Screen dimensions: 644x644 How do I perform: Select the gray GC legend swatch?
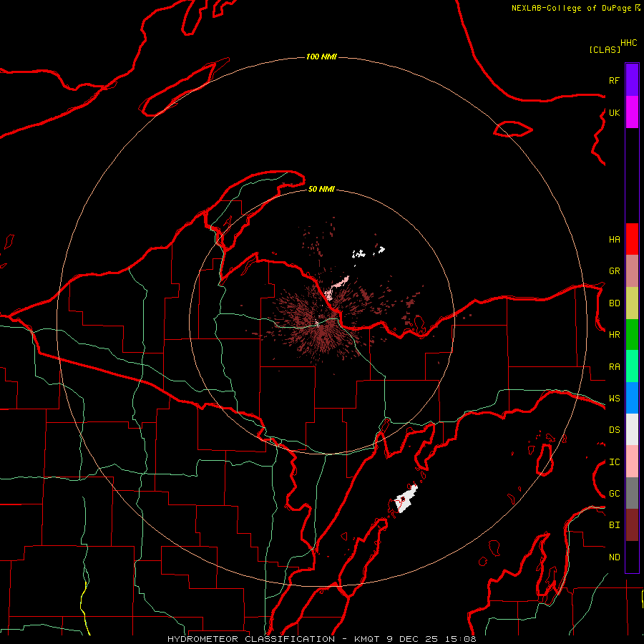[632, 493]
